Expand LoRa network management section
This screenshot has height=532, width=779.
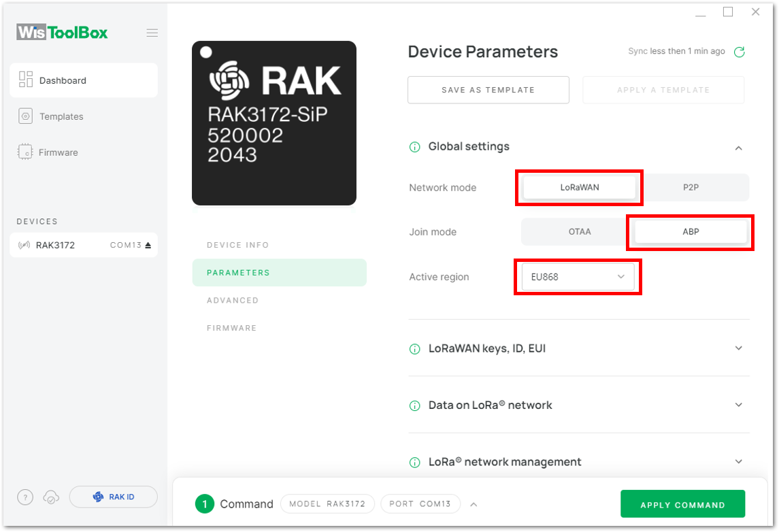click(739, 461)
